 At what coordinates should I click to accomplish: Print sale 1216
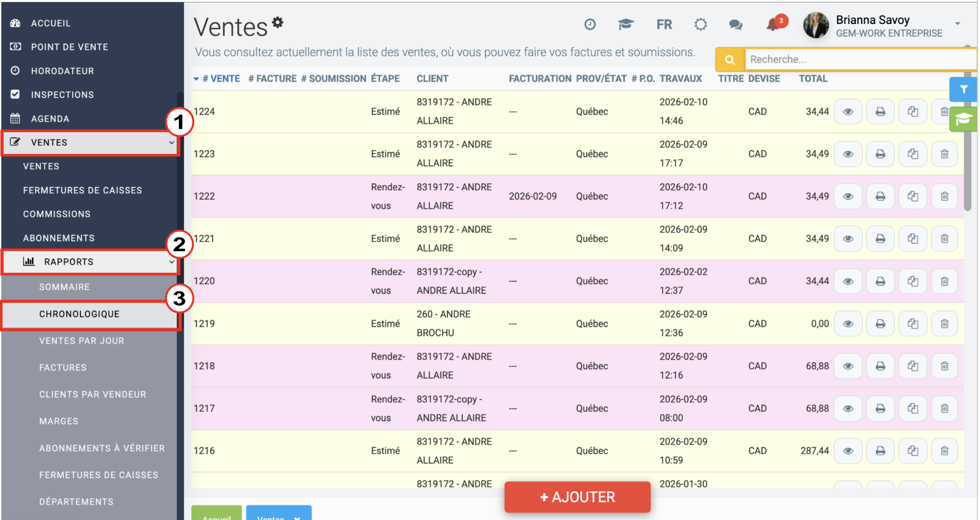pyautogui.click(x=880, y=451)
